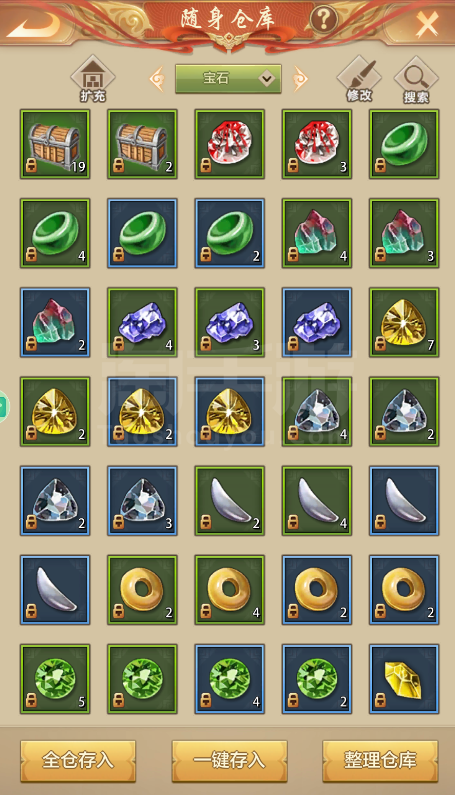Select the green round gem with count 5
This screenshot has height=795, width=455.
click(55, 679)
